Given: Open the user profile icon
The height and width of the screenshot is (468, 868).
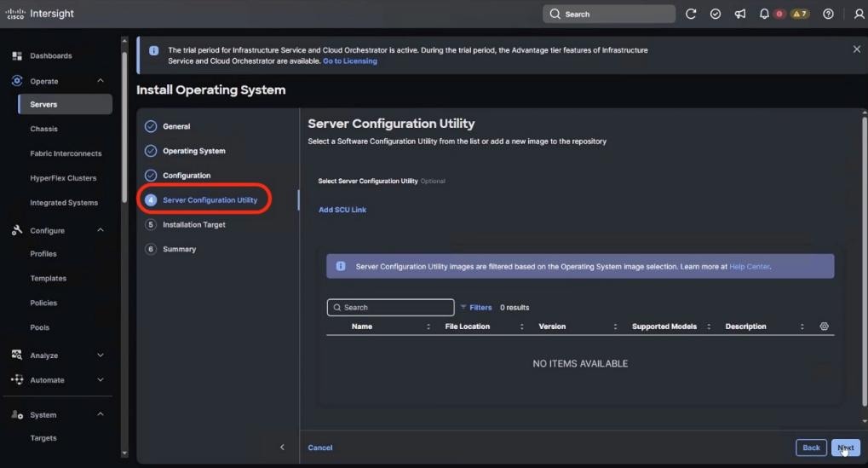Looking at the screenshot, I should (859, 14).
